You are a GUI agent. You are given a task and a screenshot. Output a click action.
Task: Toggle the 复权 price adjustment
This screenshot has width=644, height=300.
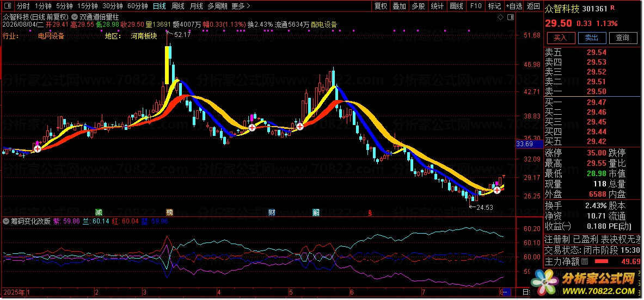pyautogui.click(x=381, y=6)
